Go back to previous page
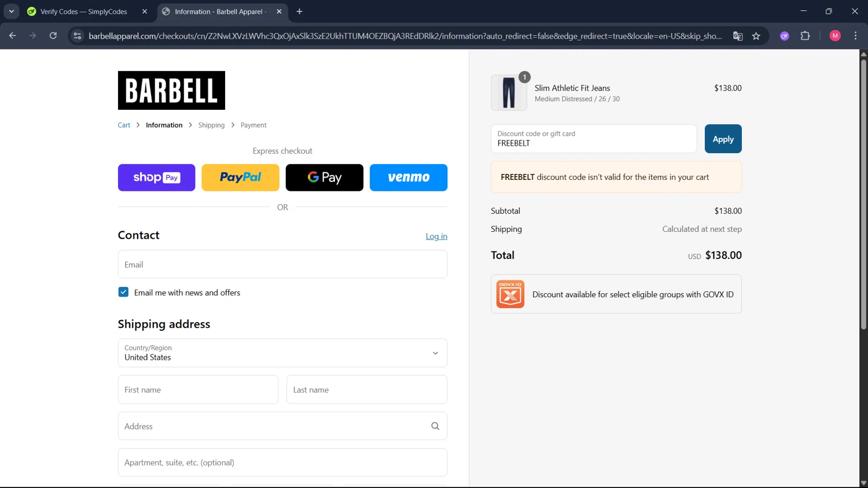Image resolution: width=868 pixels, height=488 pixels. point(13,36)
